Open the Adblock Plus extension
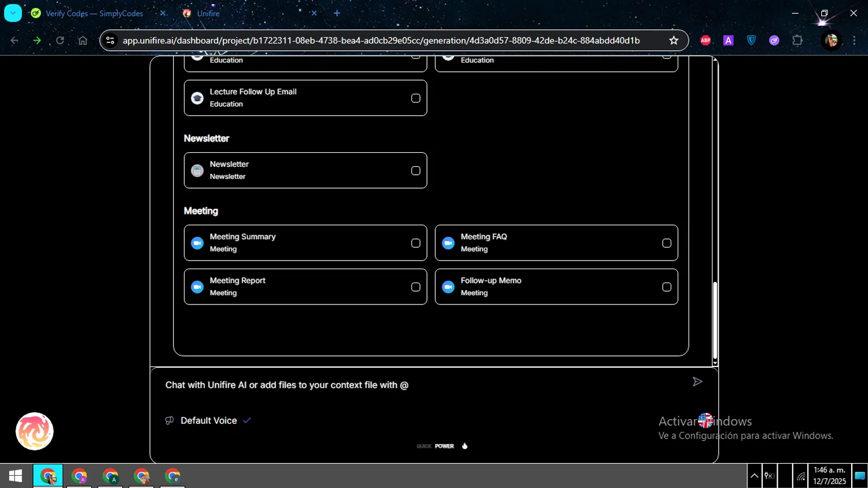Image resolution: width=868 pixels, height=488 pixels. pyautogui.click(x=705, y=41)
